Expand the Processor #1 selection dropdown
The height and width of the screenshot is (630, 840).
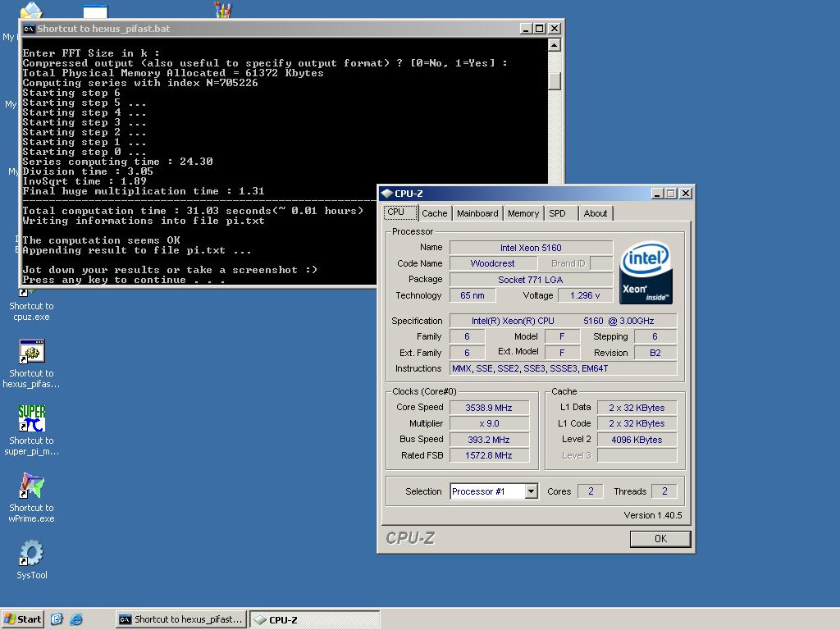click(x=531, y=491)
